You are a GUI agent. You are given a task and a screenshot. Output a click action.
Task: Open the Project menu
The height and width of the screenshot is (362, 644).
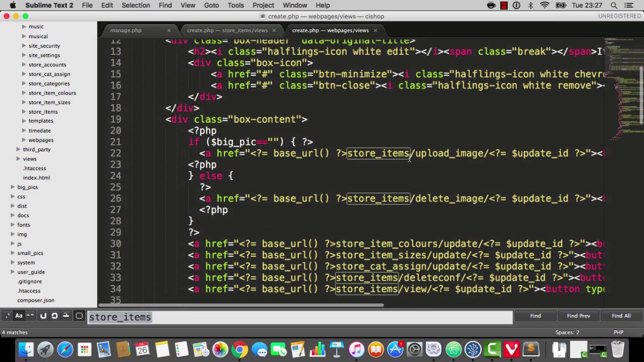(263, 5)
